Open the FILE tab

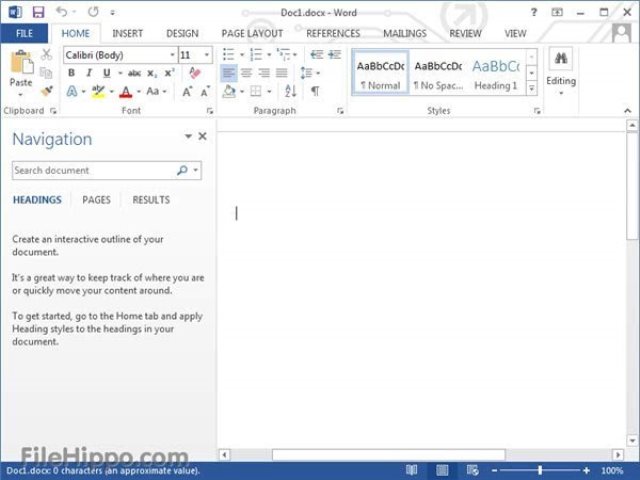click(24, 33)
